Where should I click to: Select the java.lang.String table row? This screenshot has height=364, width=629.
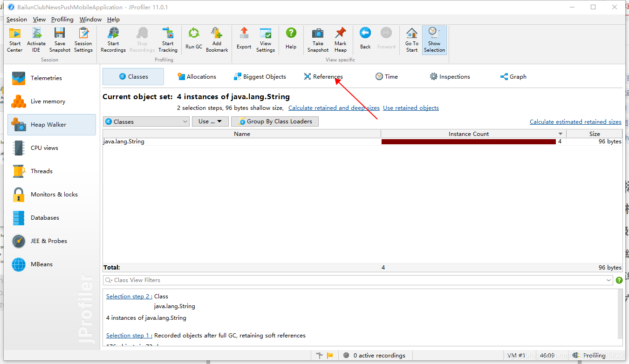(x=362, y=142)
